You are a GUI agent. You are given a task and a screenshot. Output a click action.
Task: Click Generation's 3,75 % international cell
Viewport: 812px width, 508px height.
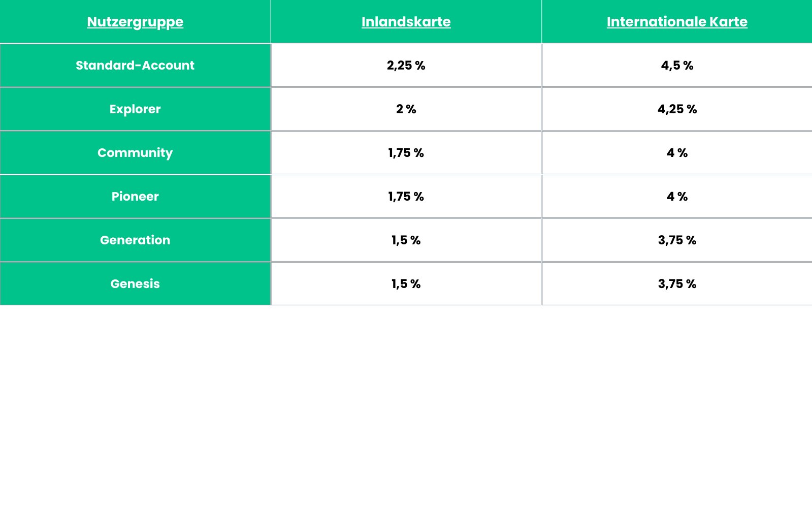[x=677, y=240]
